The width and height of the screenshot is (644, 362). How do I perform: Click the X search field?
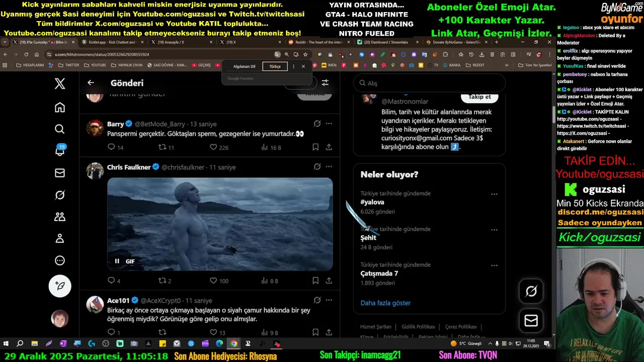429,83
